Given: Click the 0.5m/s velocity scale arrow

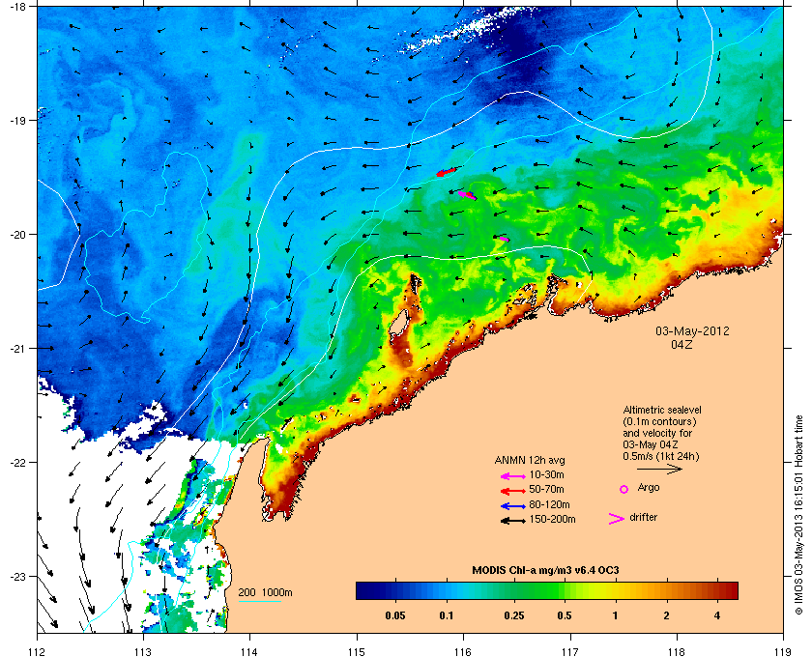Looking at the screenshot, I should pyautogui.click(x=659, y=469).
